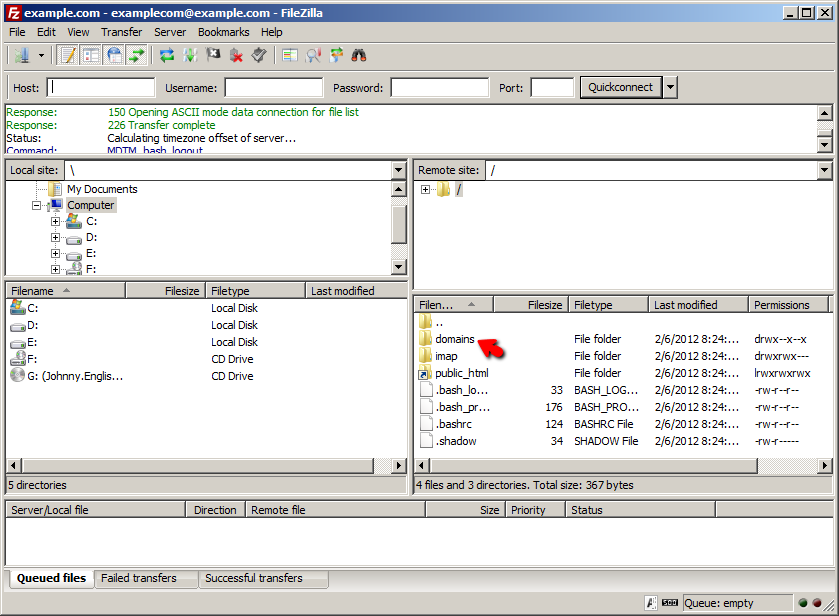Viewport: 839px width, 616px height.
Task: Click the Reconnect to server icon
Action: (259, 55)
